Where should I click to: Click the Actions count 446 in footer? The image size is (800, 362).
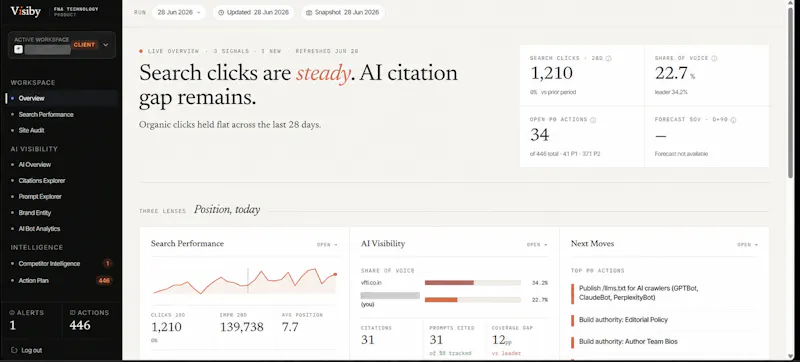[80, 325]
